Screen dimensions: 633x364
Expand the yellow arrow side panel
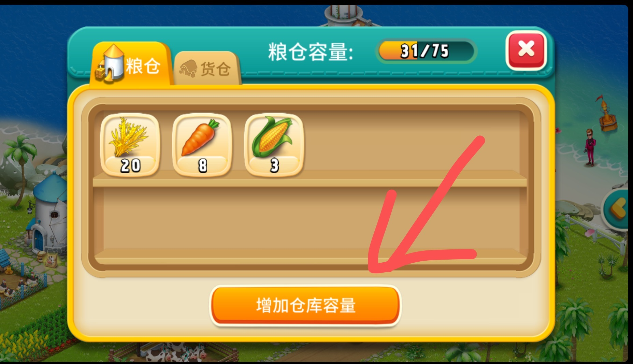point(617,208)
